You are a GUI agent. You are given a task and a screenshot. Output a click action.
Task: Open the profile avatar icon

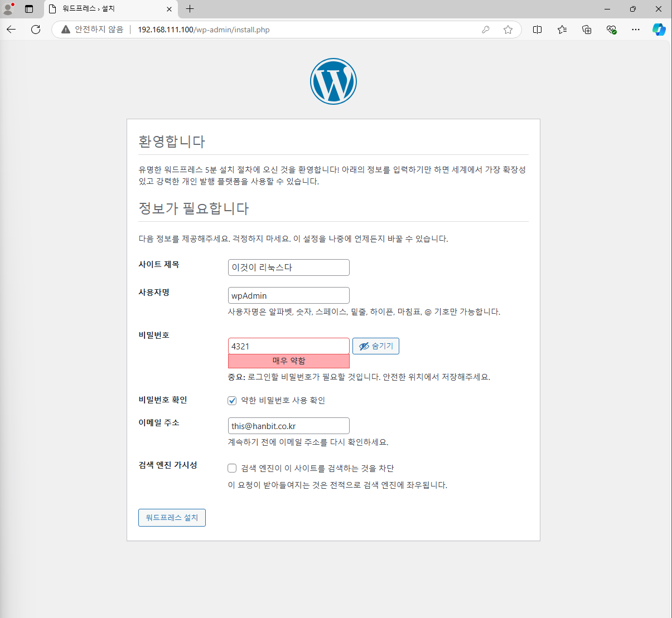8,8
